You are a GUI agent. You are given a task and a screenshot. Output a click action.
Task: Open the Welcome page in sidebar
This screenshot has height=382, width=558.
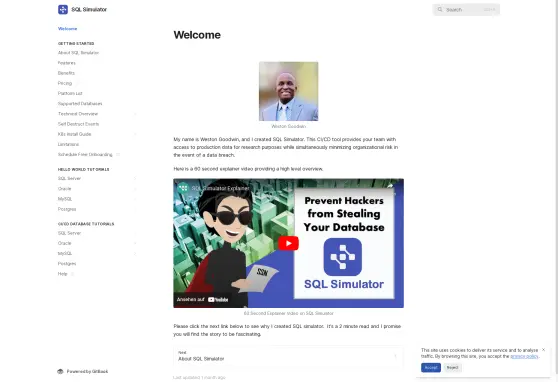68,28
